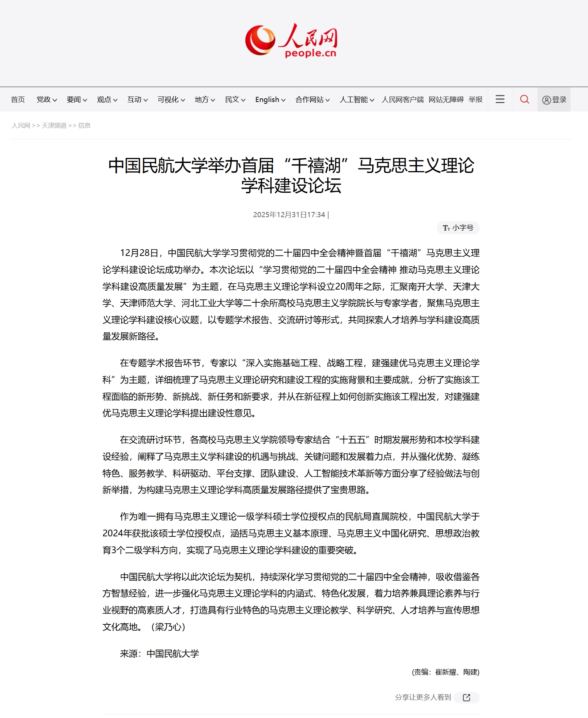Image resolution: width=588 pixels, height=718 pixels.
Task: Click the red search magnifier icon
Action: click(524, 99)
